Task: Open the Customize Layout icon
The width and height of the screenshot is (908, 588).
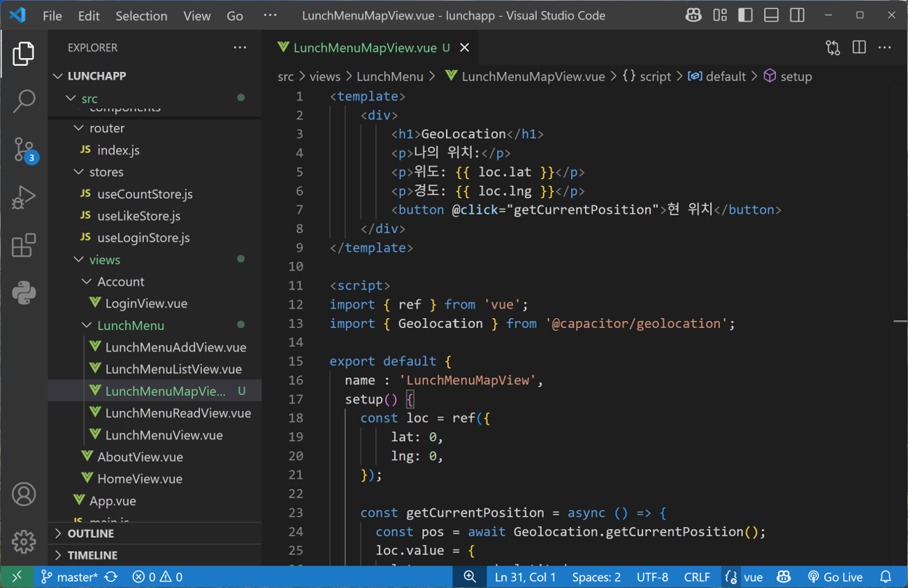Action: (x=720, y=15)
